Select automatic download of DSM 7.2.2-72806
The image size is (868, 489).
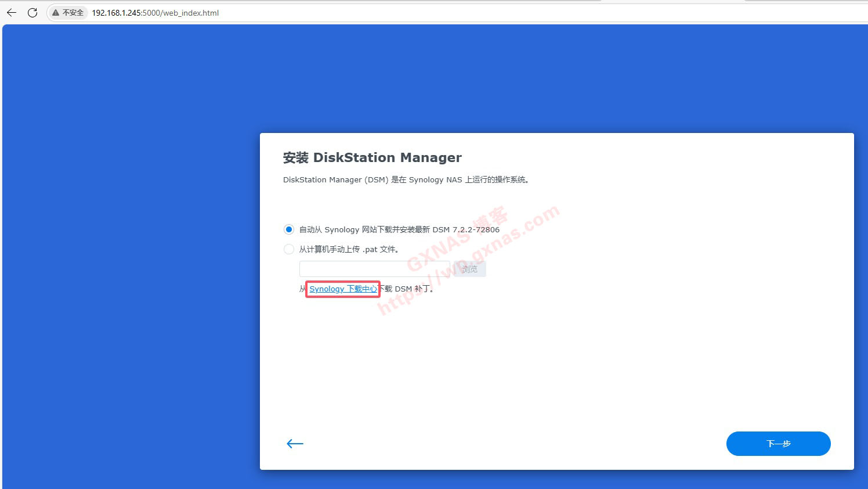[289, 229]
